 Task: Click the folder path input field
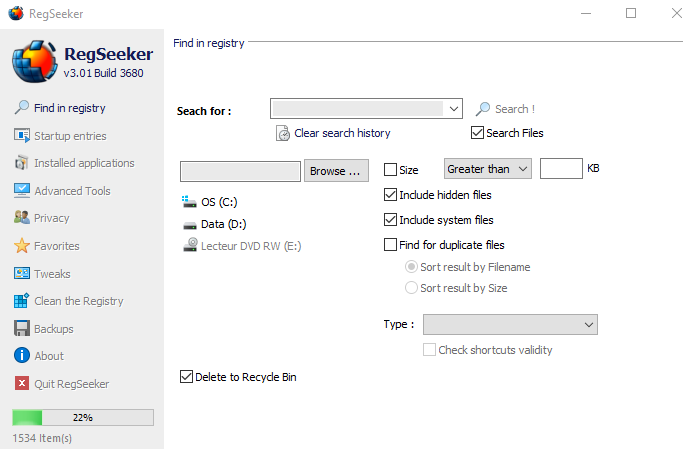pos(240,171)
